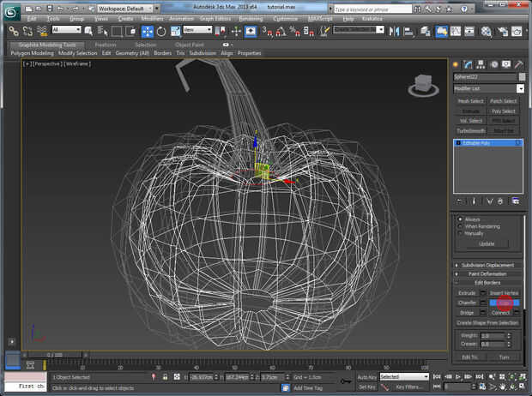This screenshot has height=396, width=532.
Task: Click the Bridge button in Edit Borders
Action: [x=468, y=312]
